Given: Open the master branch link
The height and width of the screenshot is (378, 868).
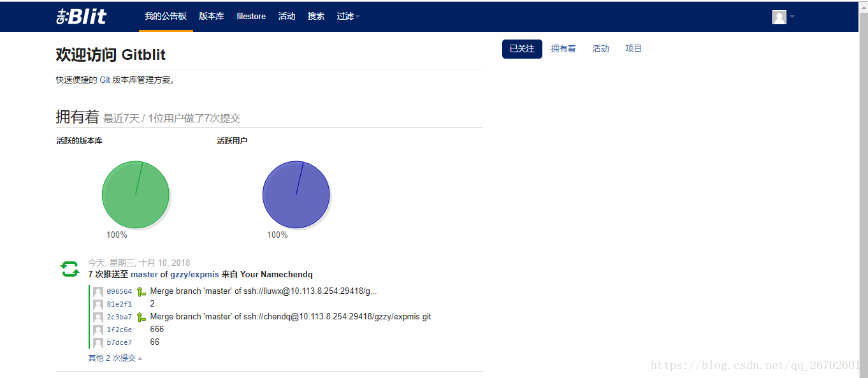Looking at the screenshot, I should 144,275.
